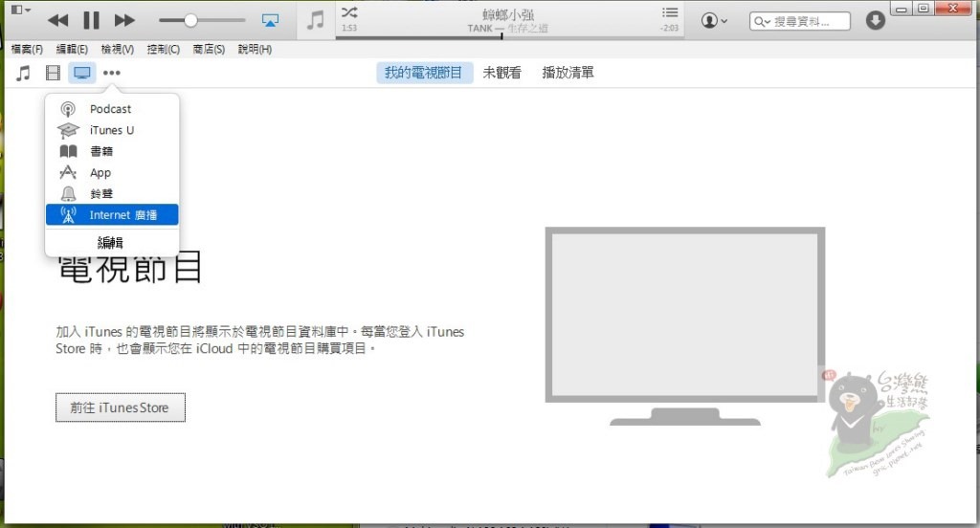Skip back to the previous track
This screenshot has width=980, height=528.
tap(58, 21)
